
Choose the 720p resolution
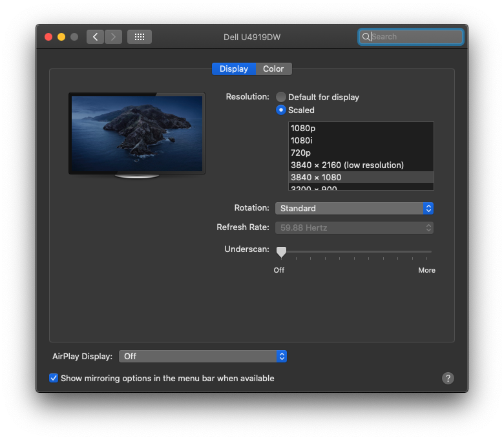click(x=361, y=152)
